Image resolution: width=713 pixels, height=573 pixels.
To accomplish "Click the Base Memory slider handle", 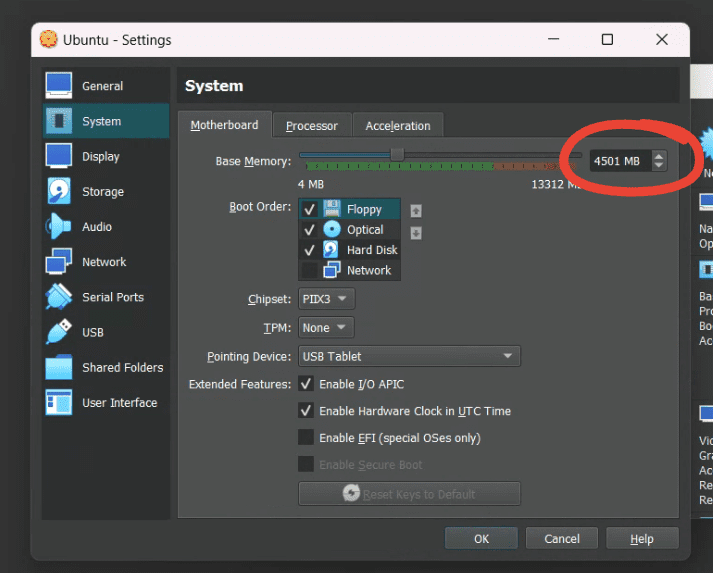I will pos(397,155).
